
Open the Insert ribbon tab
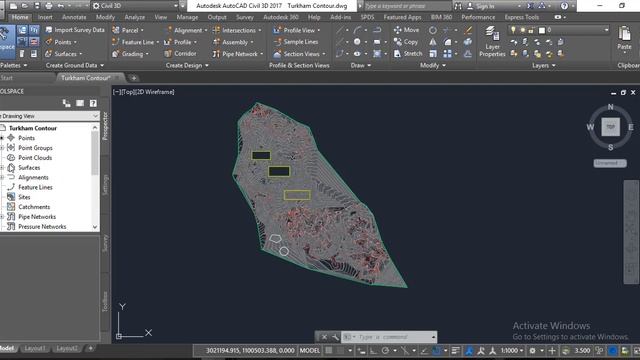point(45,17)
